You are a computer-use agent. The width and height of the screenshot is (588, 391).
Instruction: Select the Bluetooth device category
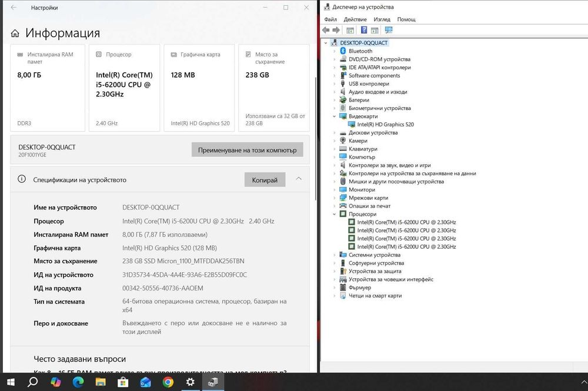point(360,51)
